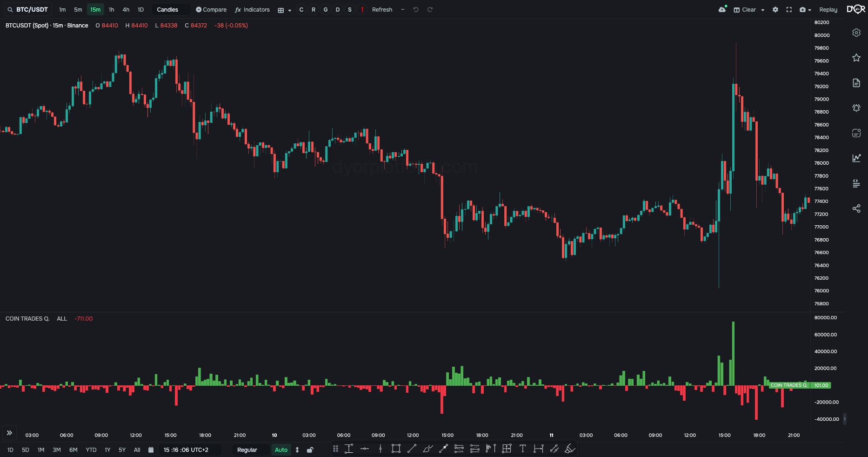Switch to 1m timeframe
This screenshot has width=868, height=457.
(x=62, y=10)
